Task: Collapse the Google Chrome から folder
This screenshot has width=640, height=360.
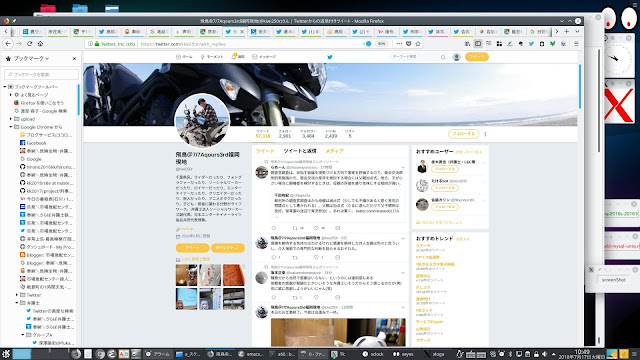Action: click(11, 127)
